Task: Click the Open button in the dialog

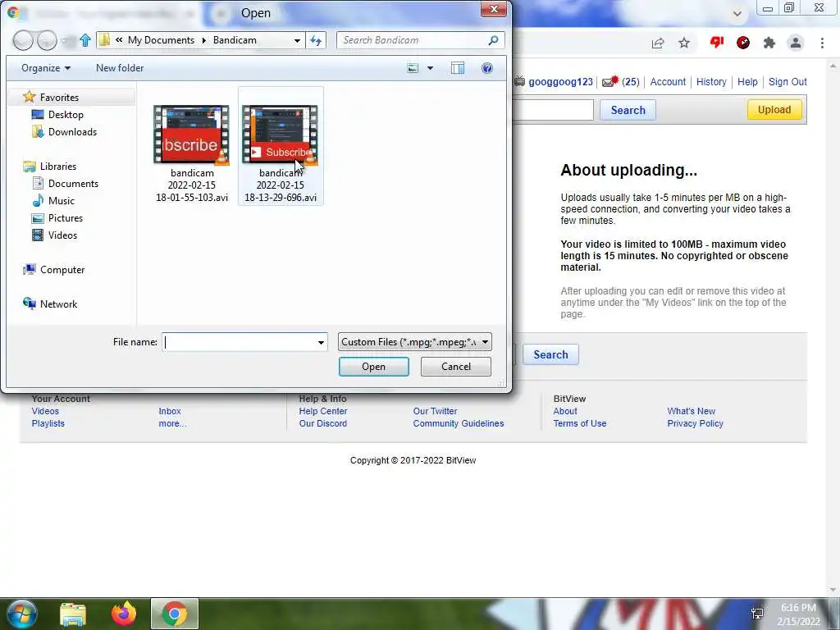Action: pyautogui.click(x=374, y=367)
